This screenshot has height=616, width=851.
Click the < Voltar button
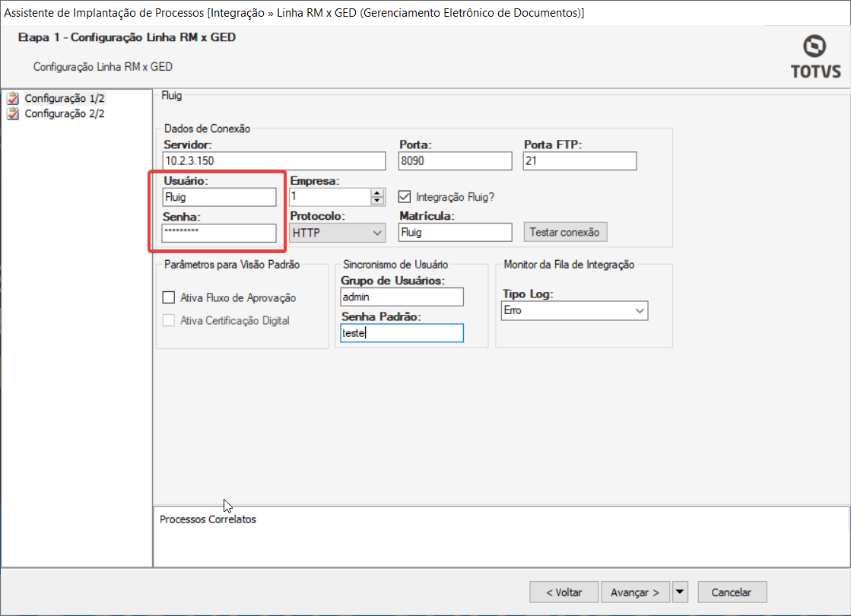point(564,592)
